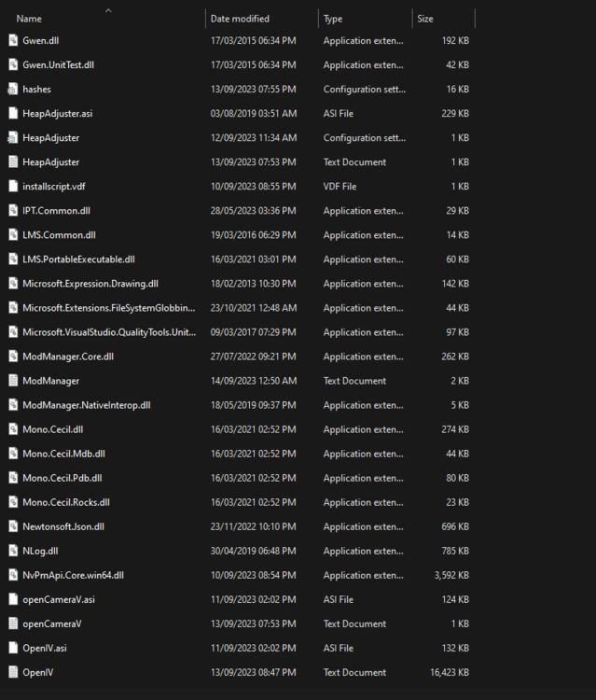Select the installscript.vdf file name
Image resolution: width=596 pixels, height=700 pixels.
point(54,186)
